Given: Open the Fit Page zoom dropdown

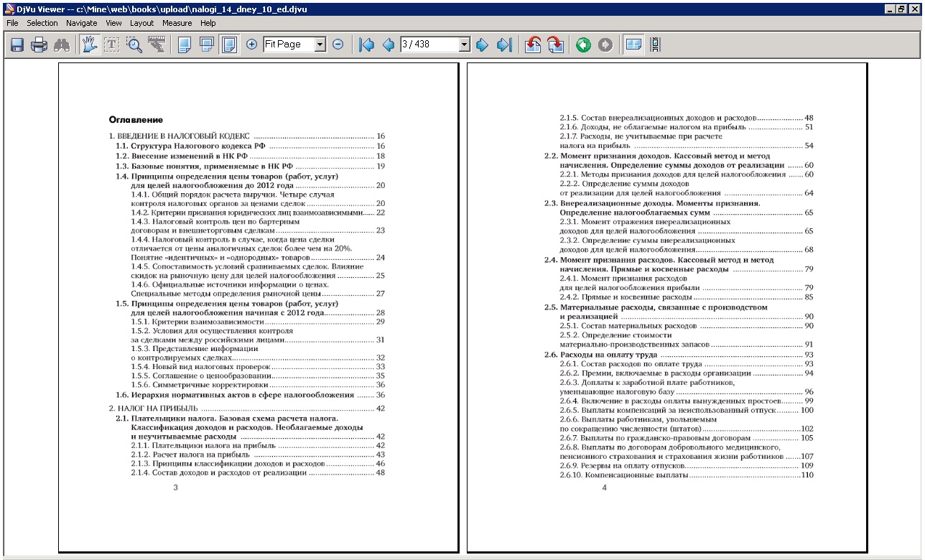Looking at the screenshot, I should (x=320, y=45).
